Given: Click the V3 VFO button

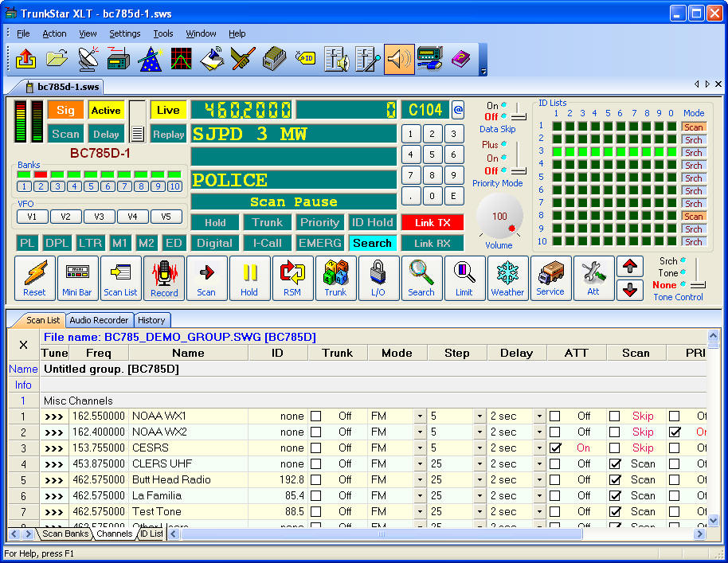Looking at the screenshot, I should pos(99,217).
